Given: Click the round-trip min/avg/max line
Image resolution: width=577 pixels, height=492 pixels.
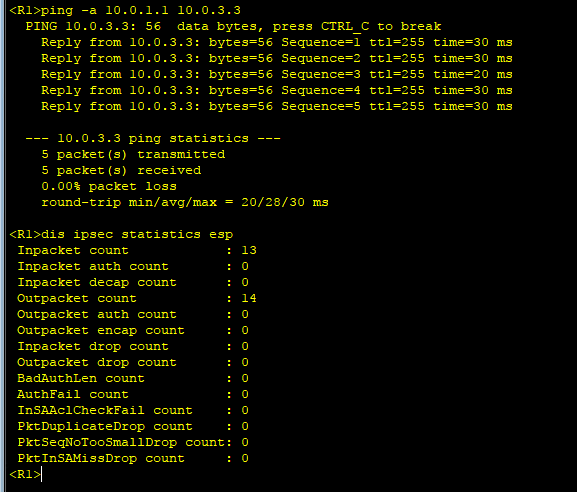Looking at the screenshot, I should pos(185,202).
